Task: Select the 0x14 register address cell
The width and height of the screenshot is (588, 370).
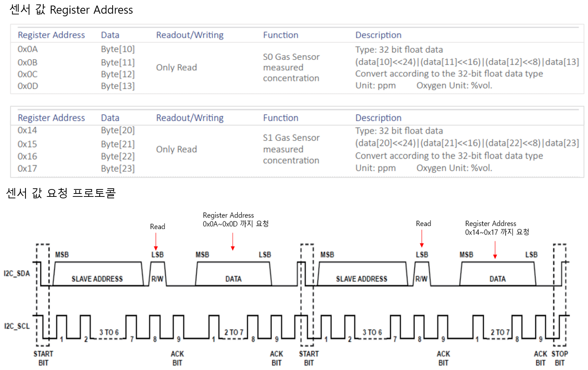Action: pyautogui.click(x=27, y=130)
